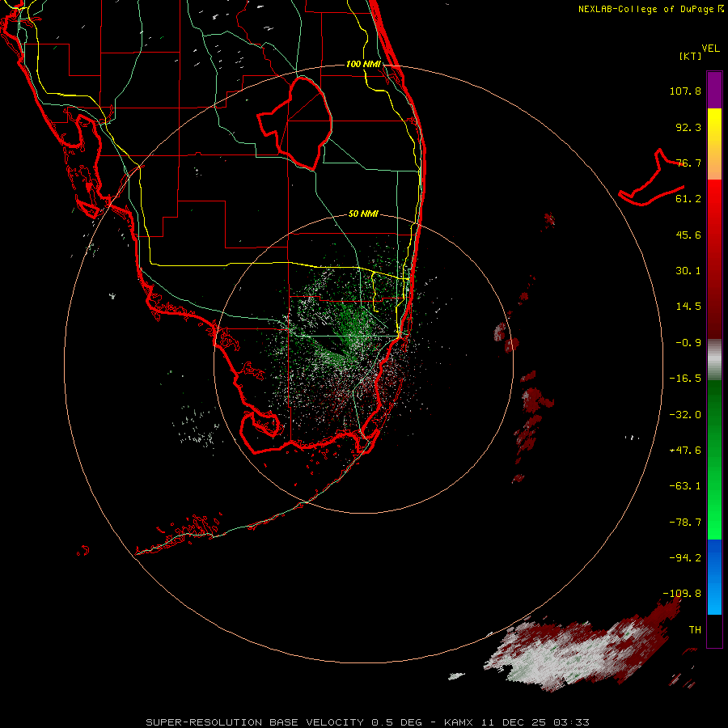The width and height of the screenshot is (728, 728).
Task: Select the -94.2 legend value
Action: point(685,557)
